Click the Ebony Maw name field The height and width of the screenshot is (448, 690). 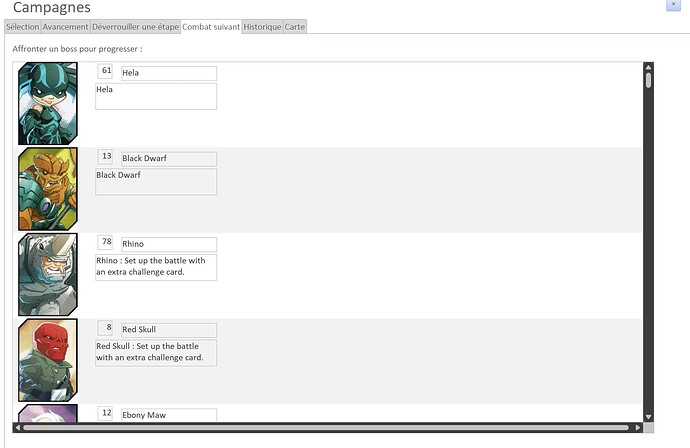point(169,415)
